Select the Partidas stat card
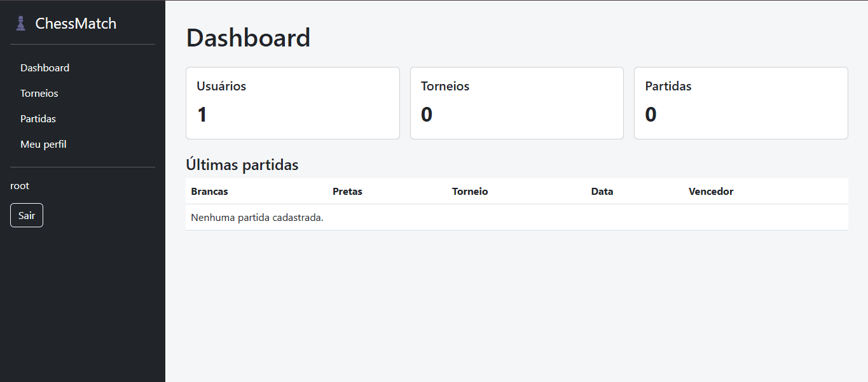Viewport: 868px width, 382px height. (741, 103)
